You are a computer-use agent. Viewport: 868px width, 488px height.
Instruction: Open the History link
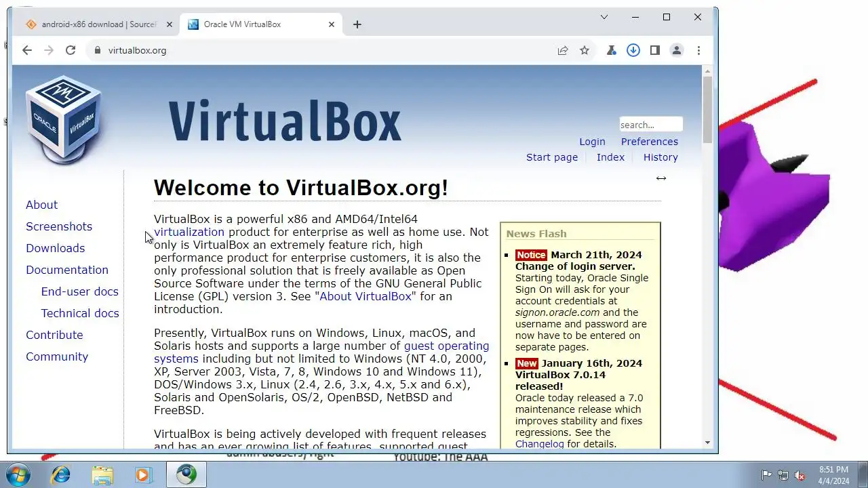(660, 157)
